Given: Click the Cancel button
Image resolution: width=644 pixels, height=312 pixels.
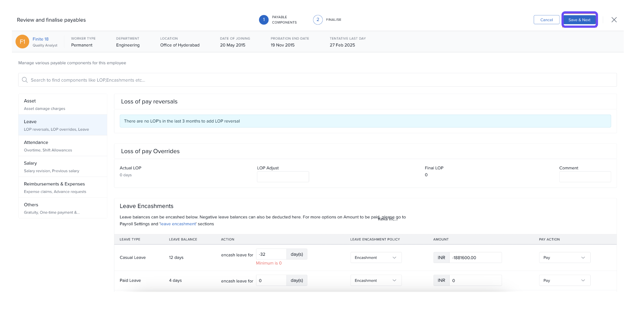Looking at the screenshot, I should pyautogui.click(x=546, y=20).
